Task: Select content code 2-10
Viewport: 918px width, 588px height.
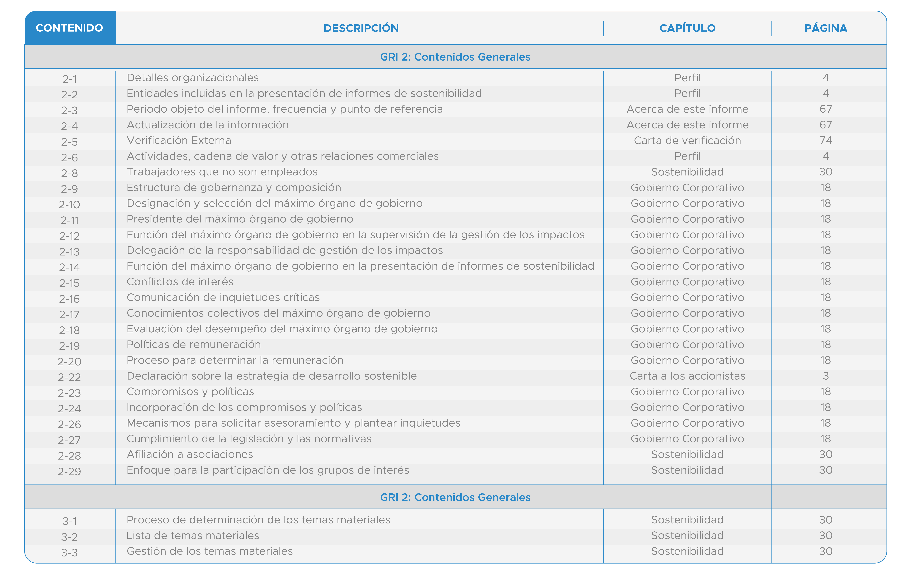Action: click(70, 205)
